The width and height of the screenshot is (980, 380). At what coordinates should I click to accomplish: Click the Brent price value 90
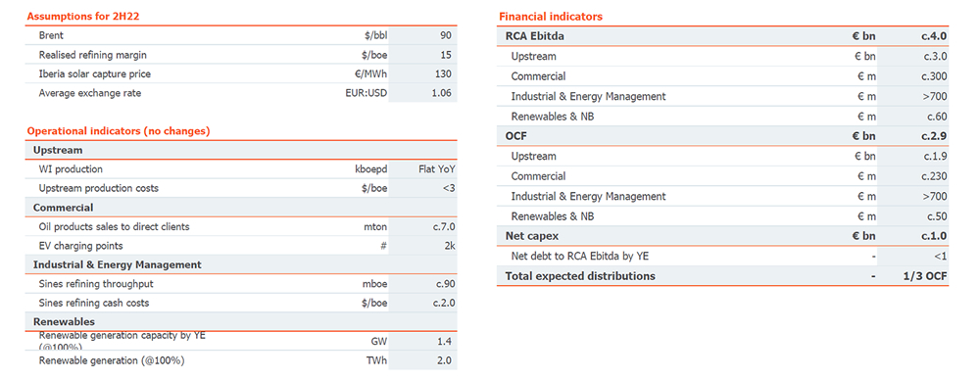445,35
